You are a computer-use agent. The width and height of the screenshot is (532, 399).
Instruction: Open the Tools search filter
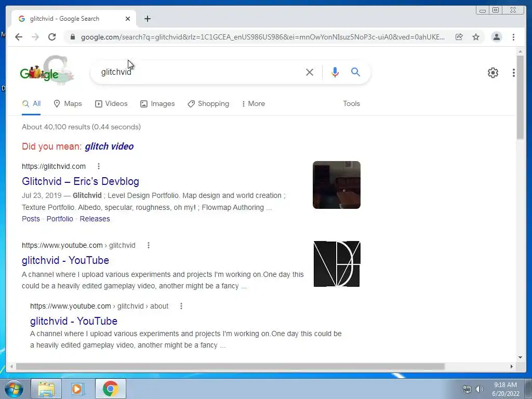(351, 103)
